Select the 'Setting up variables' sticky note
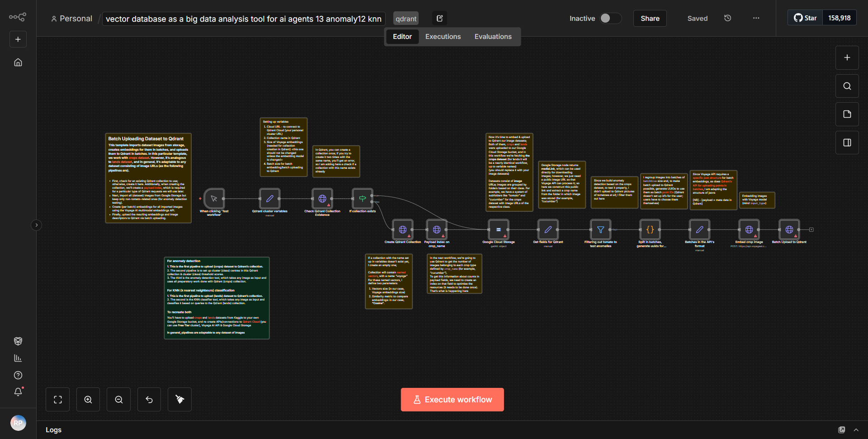 [284, 147]
